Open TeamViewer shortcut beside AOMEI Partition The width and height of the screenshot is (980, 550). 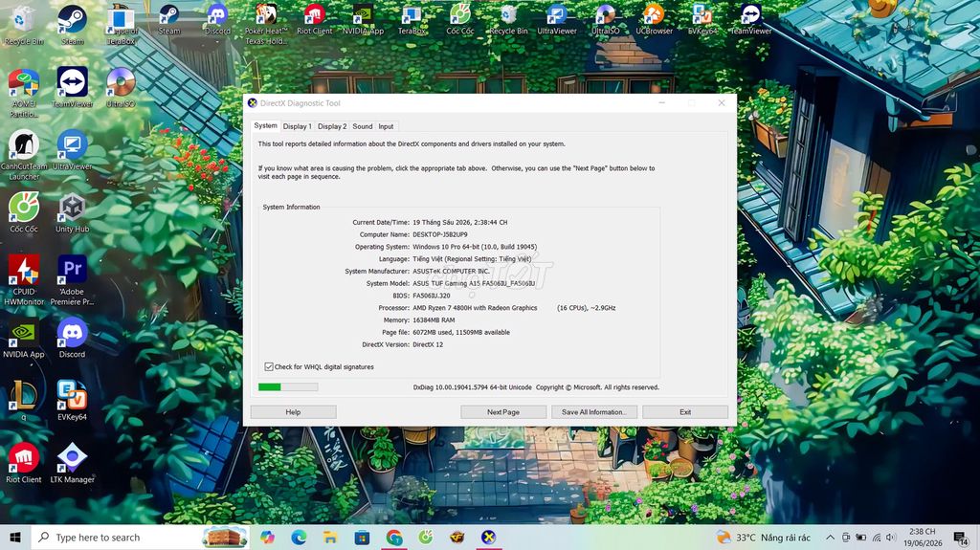point(72,87)
